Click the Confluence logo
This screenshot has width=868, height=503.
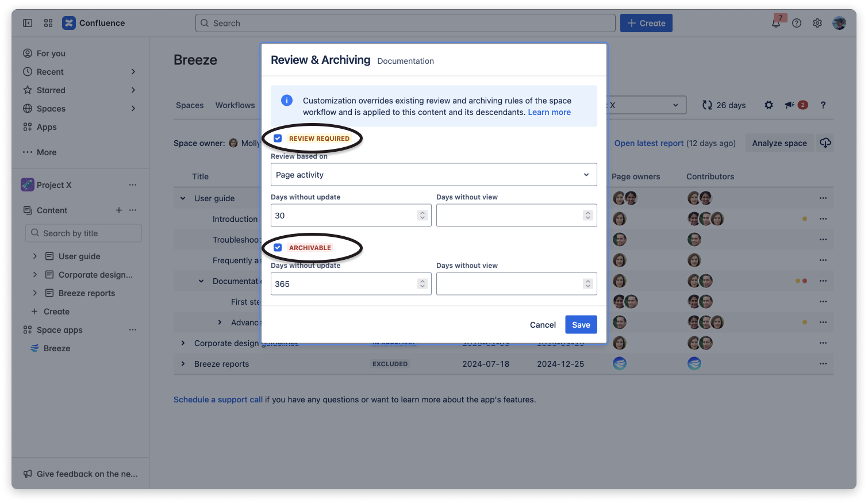coord(69,23)
